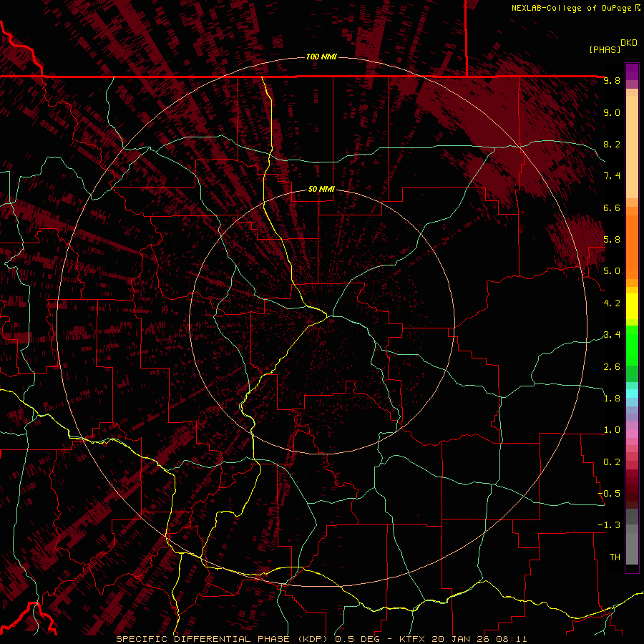Image resolution: width=644 pixels, height=644 pixels.
Task: Click the TH threshold label
Action: pyautogui.click(x=615, y=557)
